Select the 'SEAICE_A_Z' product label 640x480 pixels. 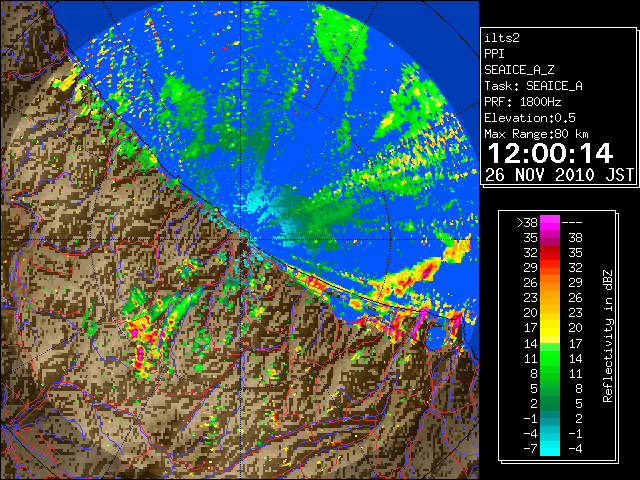(x=519, y=70)
